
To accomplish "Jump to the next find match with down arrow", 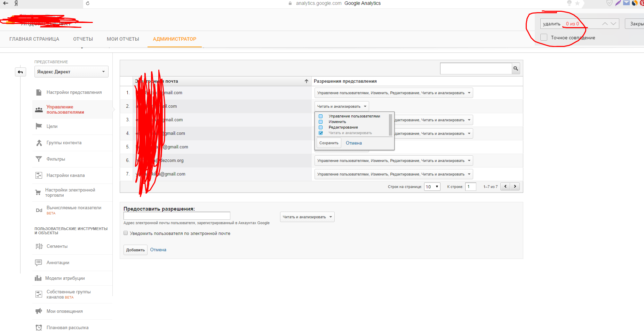I will [x=613, y=24].
